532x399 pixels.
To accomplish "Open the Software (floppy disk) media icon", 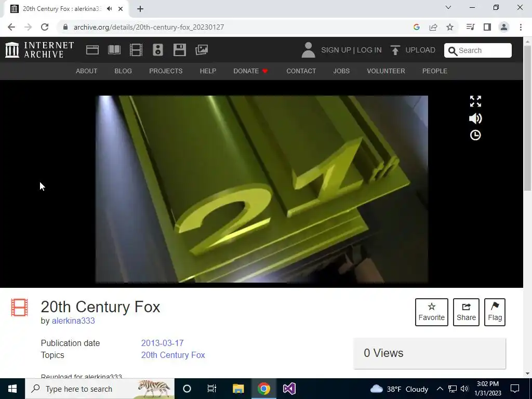I will 179,50.
